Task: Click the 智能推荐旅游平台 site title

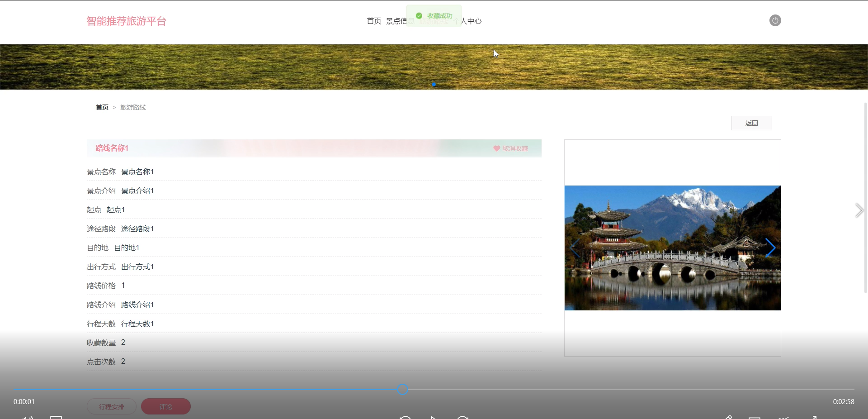Action: (127, 21)
